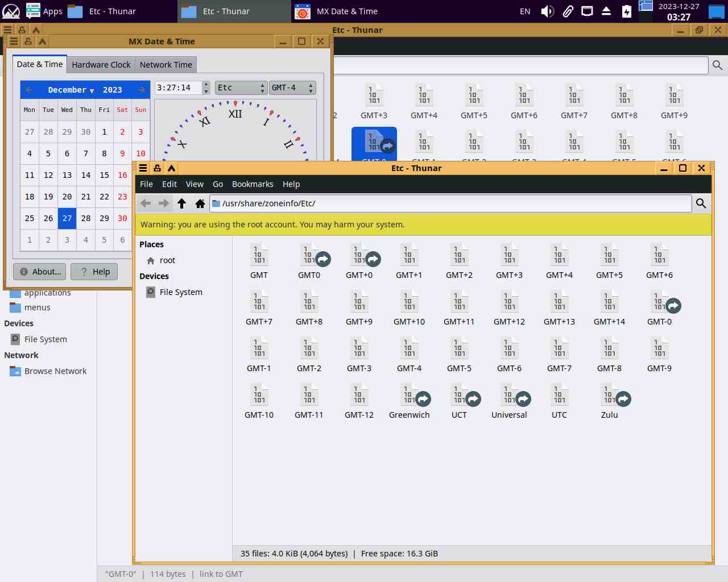Click the path field showing /usr/share/zoneinfo/Etc/

tap(449, 203)
